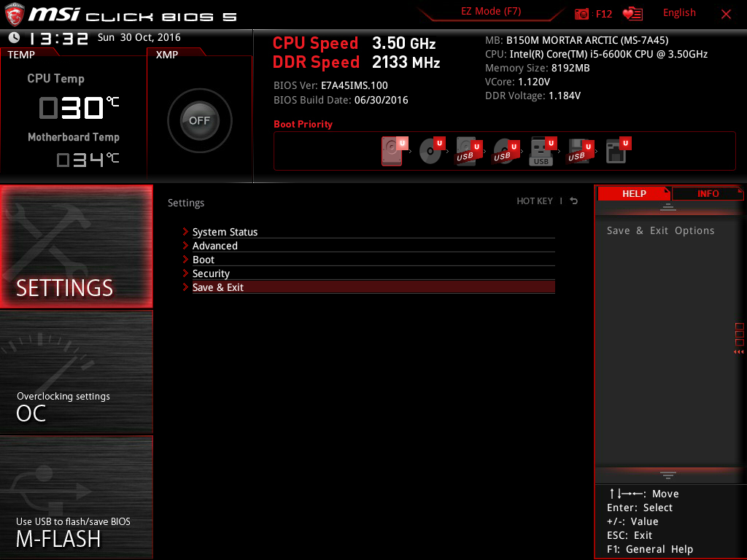747x560 pixels.
Task: Click the CPU i5-6600K info line
Action: [596, 54]
